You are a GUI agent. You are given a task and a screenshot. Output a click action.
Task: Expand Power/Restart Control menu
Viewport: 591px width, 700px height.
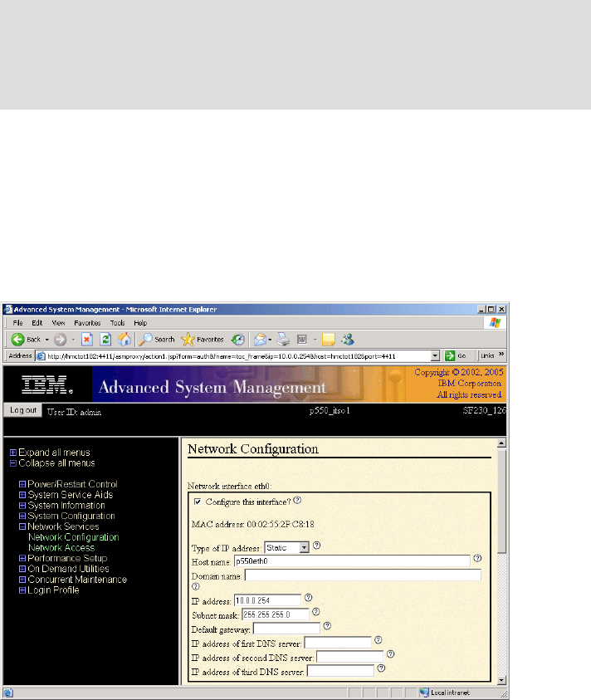click(x=22, y=484)
